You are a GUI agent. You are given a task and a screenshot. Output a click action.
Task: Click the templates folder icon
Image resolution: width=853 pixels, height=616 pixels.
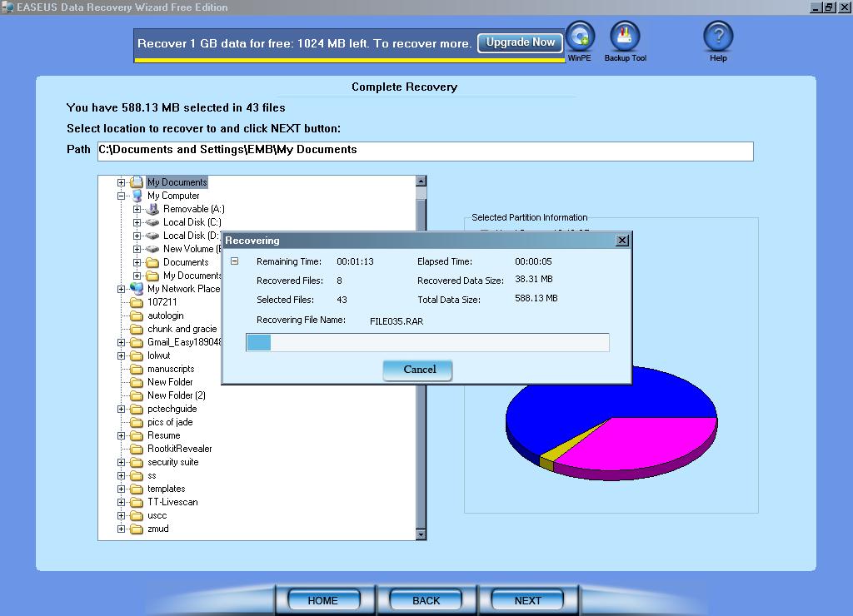[137, 489]
